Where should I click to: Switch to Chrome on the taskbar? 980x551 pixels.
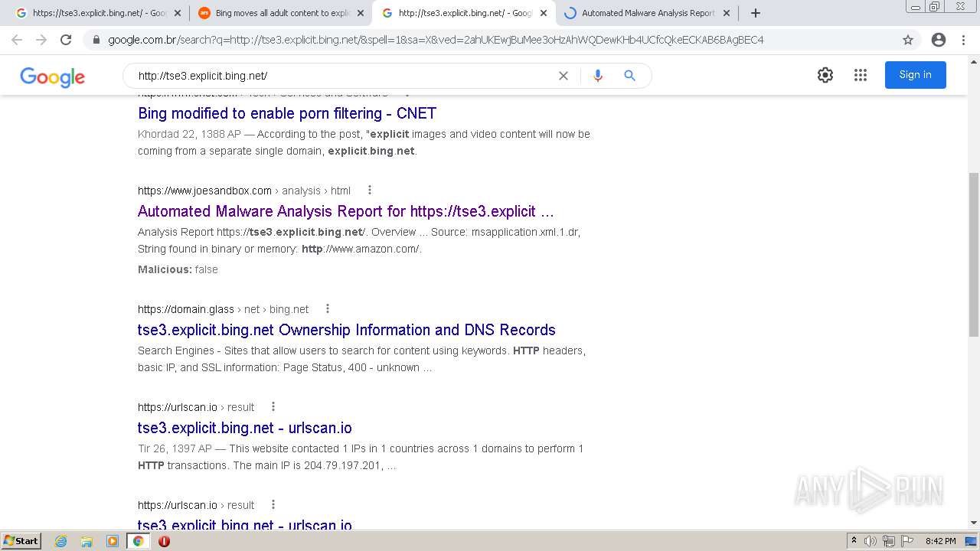138,541
